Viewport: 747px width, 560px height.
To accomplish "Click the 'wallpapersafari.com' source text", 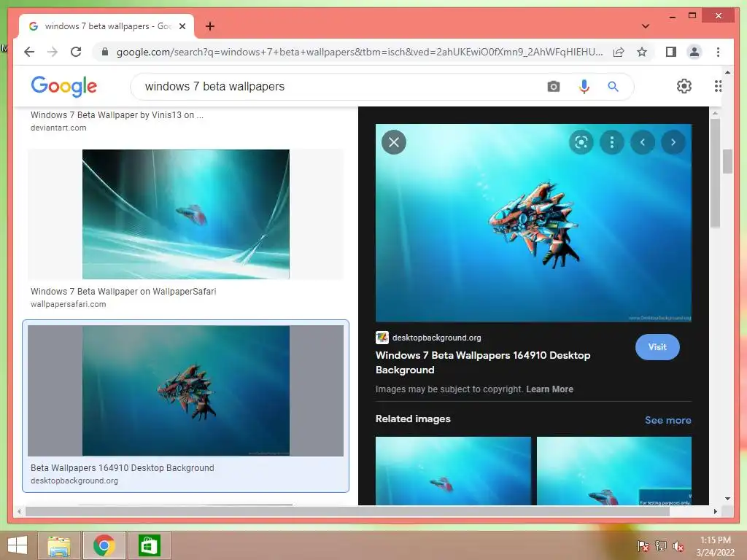I will [68, 304].
